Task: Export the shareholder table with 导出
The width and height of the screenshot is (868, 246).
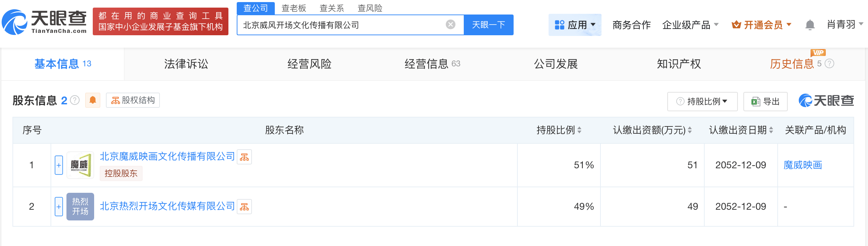Action: (765, 102)
